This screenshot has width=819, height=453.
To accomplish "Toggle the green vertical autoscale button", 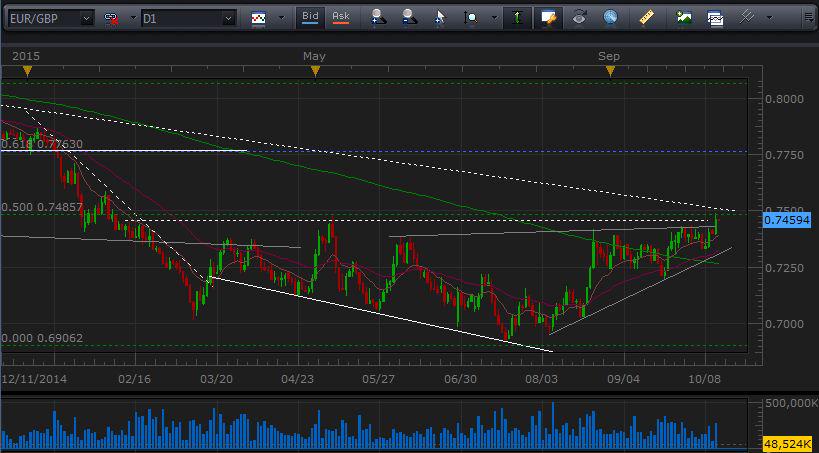I will tap(516, 18).
